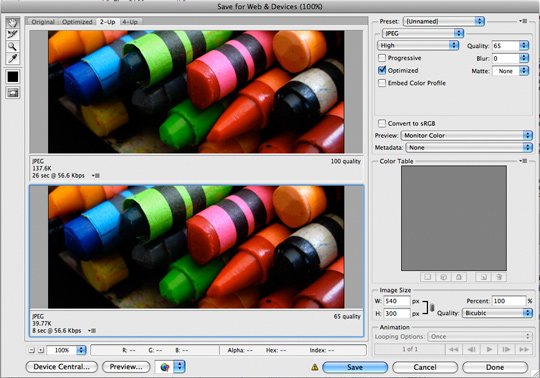Click the Blur value field
Image resolution: width=540 pixels, height=378 pixels.
tap(505, 58)
